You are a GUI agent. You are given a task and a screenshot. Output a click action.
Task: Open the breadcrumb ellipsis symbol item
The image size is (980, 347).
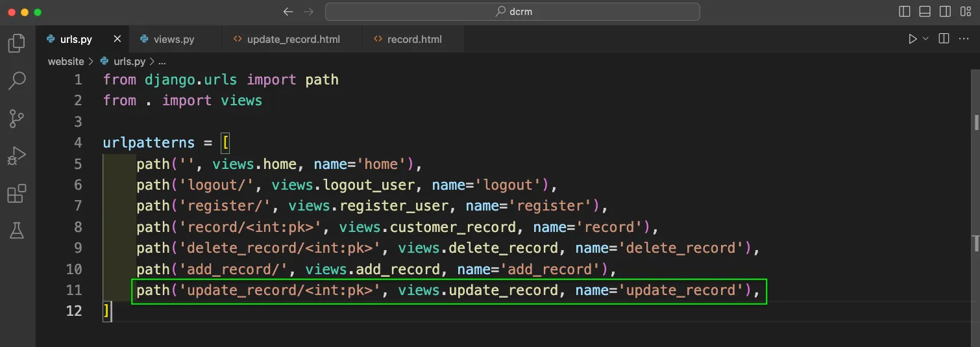(162, 62)
